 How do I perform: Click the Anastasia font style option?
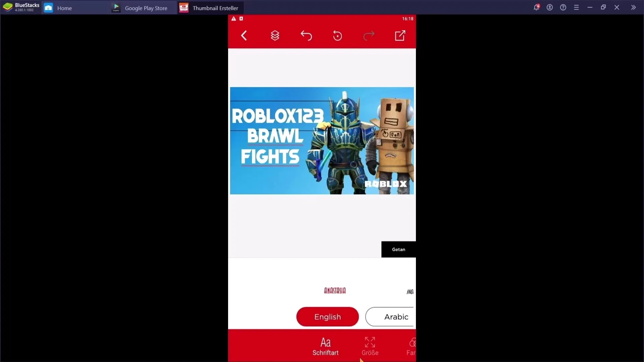click(334, 290)
